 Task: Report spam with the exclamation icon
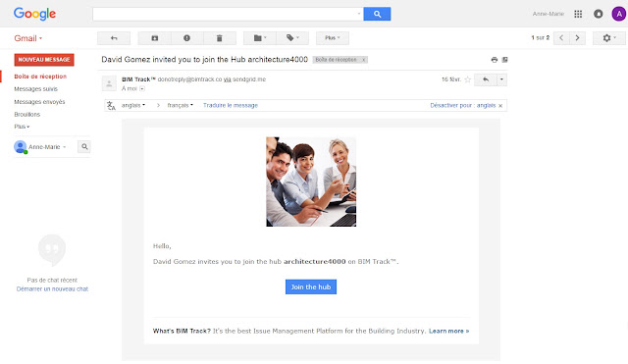(187, 38)
